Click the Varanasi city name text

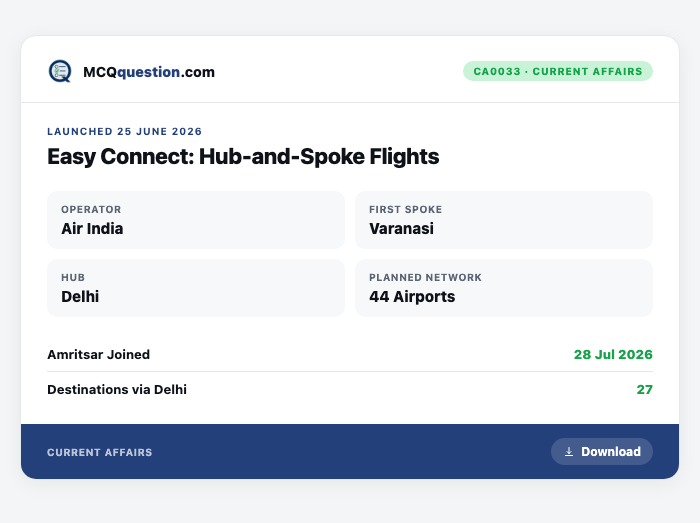[x=401, y=229]
